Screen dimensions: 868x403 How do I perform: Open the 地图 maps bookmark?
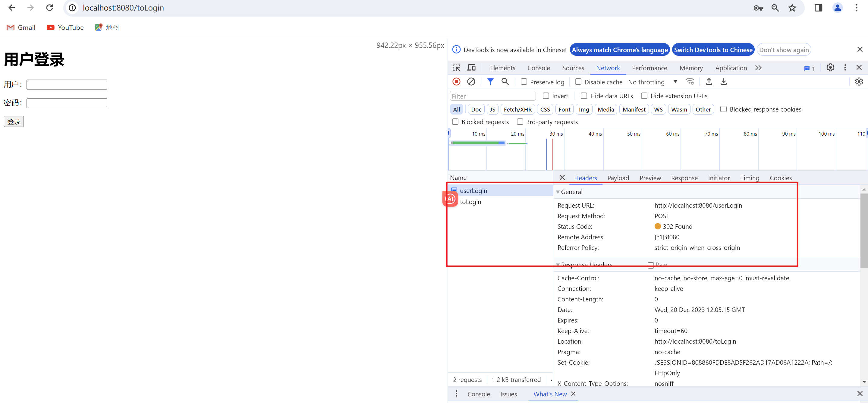point(107,28)
